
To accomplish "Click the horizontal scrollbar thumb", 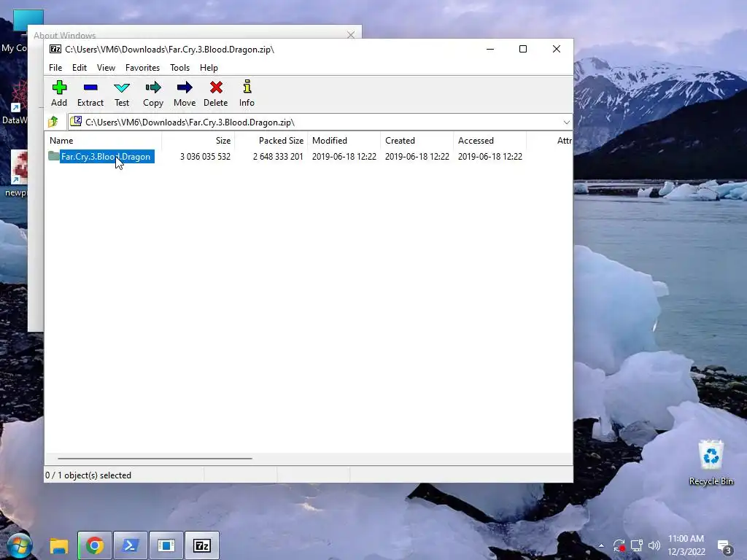I will [x=155, y=459].
